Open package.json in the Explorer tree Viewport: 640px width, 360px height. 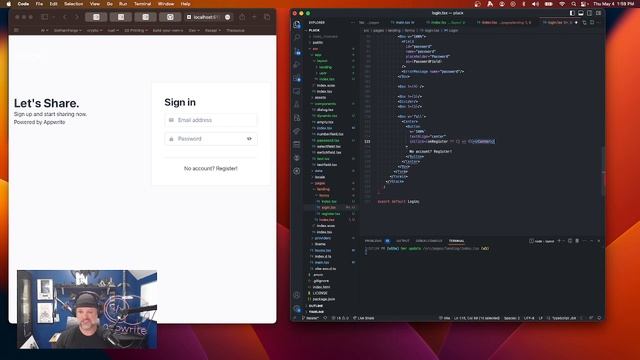click(323, 299)
